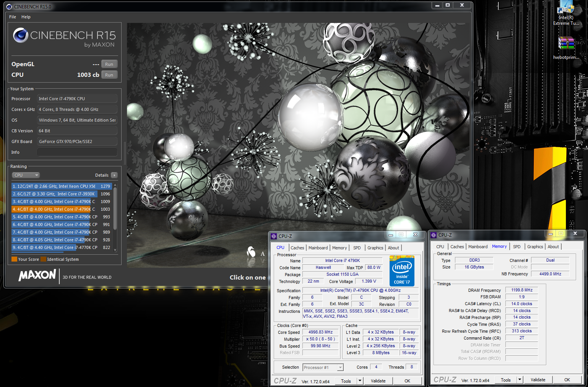Click the Intel Core i7 inside logo
This screenshot has width=588, height=387.
402,271
